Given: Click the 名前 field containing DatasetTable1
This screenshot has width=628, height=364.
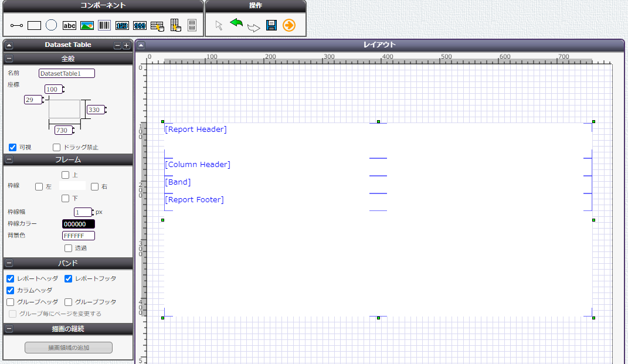Looking at the screenshot, I should point(66,73).
